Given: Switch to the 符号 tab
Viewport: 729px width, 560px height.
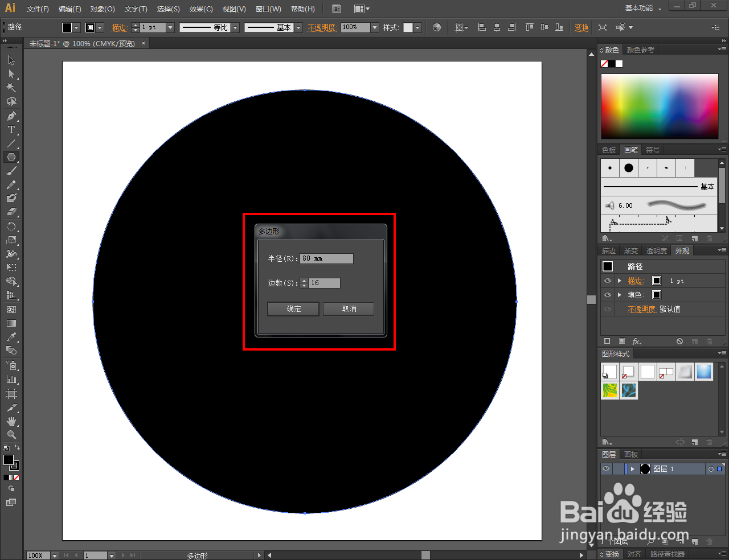Looking at the screenshot, I should coord(653,150).
